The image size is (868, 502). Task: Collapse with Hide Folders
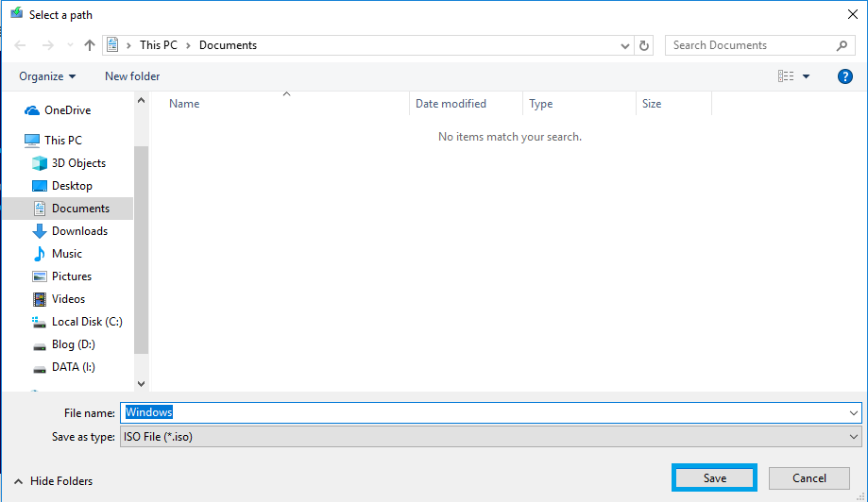[x=53, y=481]
